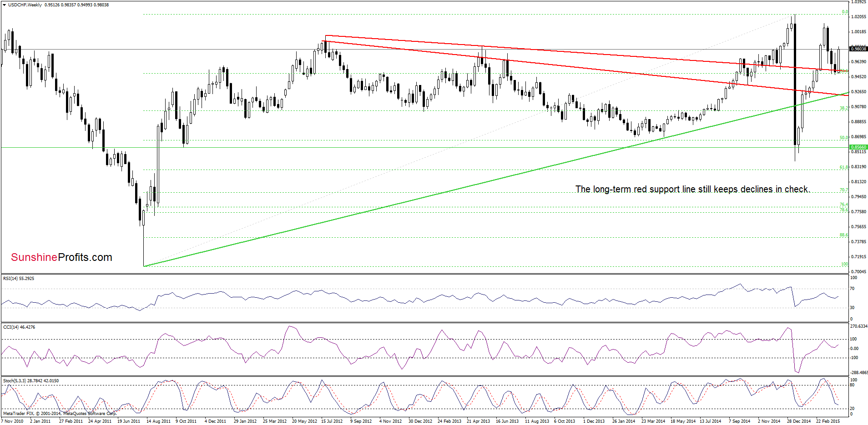This screenshot has width=868, height=425.
Task: Click the RSI panel 30 level label
Action: [x=853, y=308]
